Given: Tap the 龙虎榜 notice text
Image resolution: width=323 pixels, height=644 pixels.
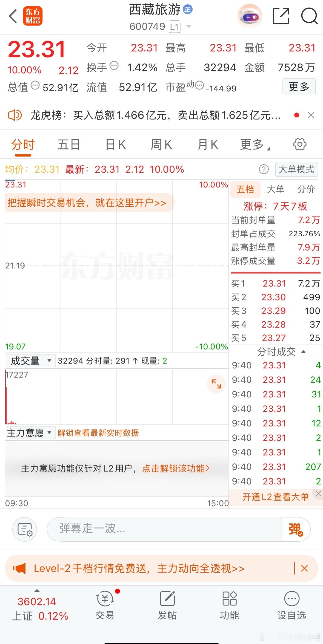Looking at the screenshot, I should (156, 115).
